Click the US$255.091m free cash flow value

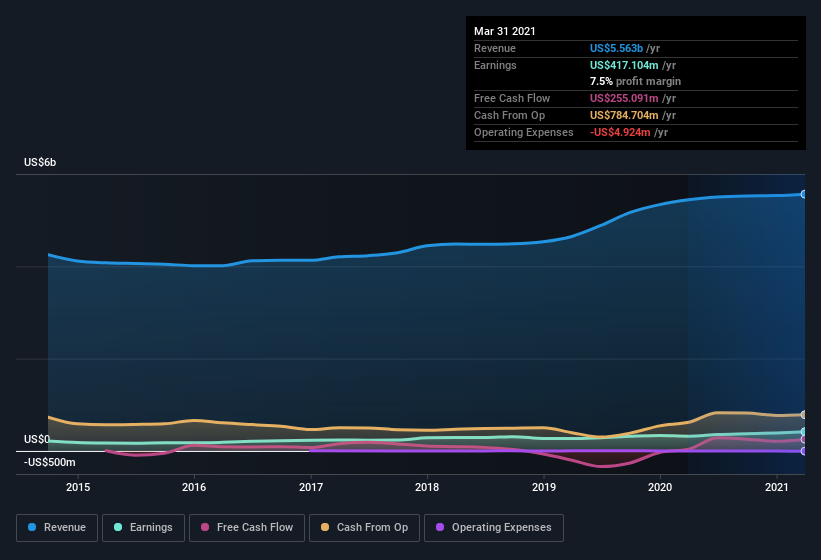coord(624,98)
